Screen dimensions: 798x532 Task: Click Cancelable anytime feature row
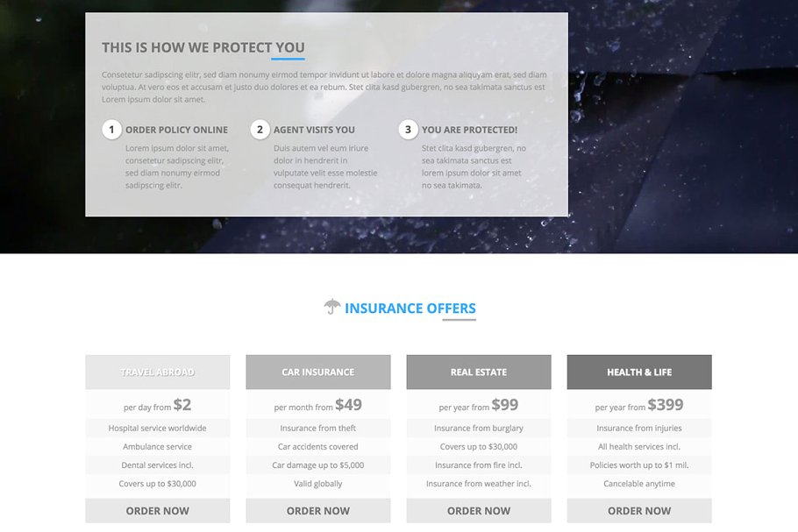click(638, 483)
